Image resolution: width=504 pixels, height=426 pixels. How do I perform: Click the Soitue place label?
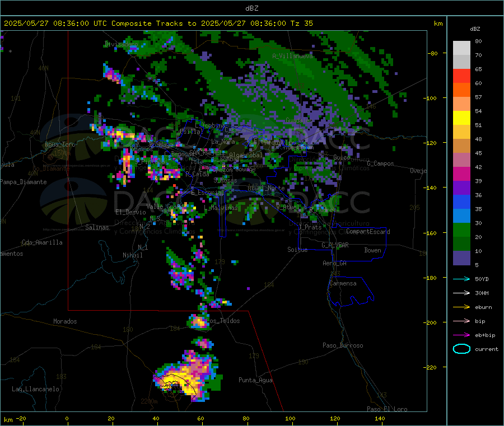coord(297,250)
